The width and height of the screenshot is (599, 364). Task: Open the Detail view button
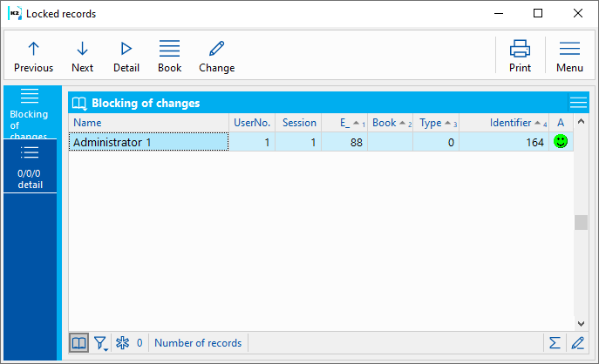pos(126,57)
